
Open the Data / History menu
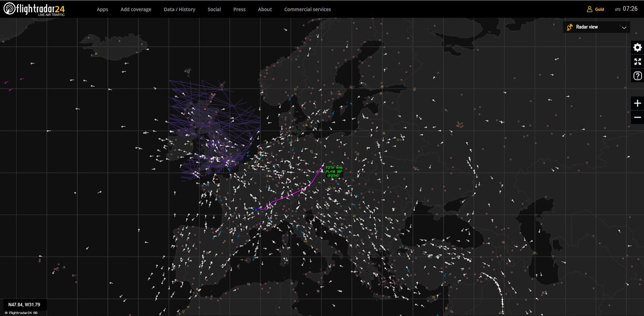coord(179,9)
